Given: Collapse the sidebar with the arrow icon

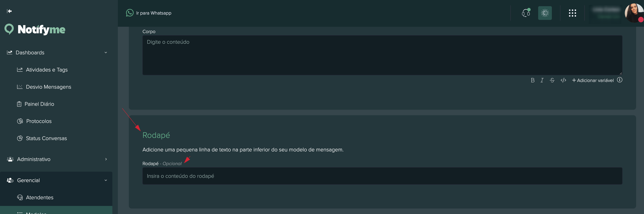Looking at the screenshot, I should click(x=9, y=11).
